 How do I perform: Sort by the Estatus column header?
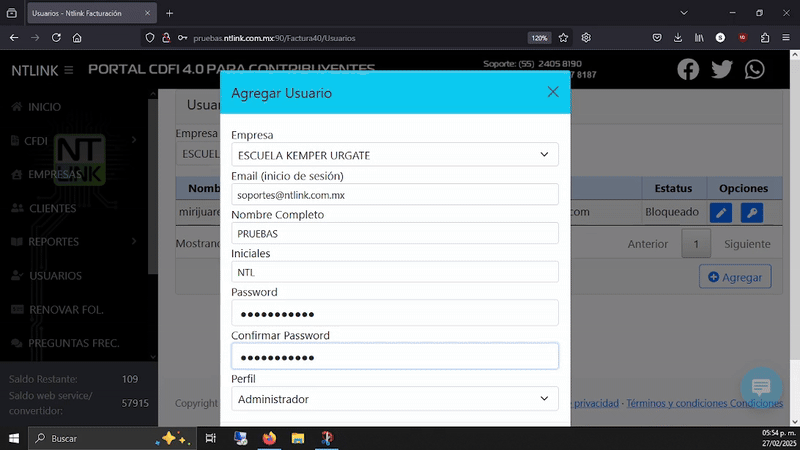coord(673,188)
